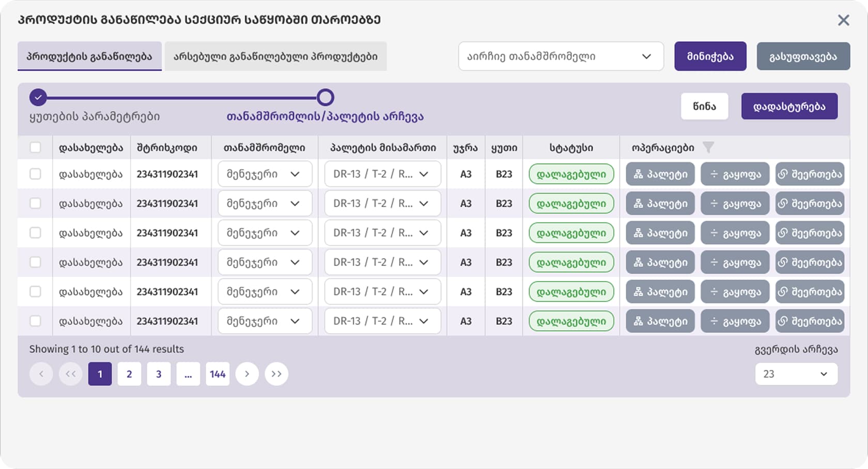Click the გაყოფა icon in the third row

(x=735, y=232)
